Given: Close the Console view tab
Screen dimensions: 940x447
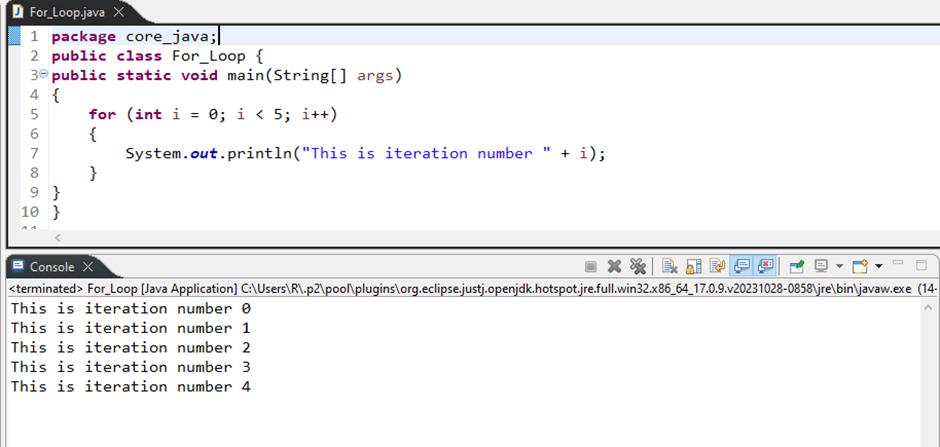Looking at the screenshot, I should [x=88, y=267].
